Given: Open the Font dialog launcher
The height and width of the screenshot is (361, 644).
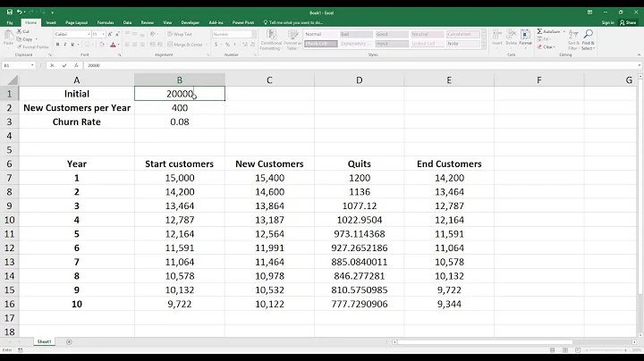Looking at the screenshot, I should tap(120, 55).
